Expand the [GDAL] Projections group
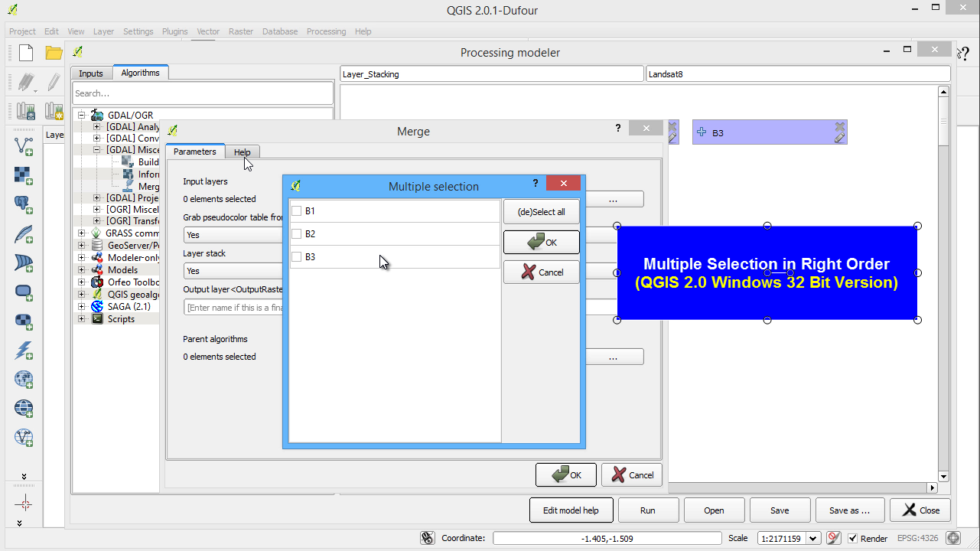980x551 pixels. click(x=97, y=197)
